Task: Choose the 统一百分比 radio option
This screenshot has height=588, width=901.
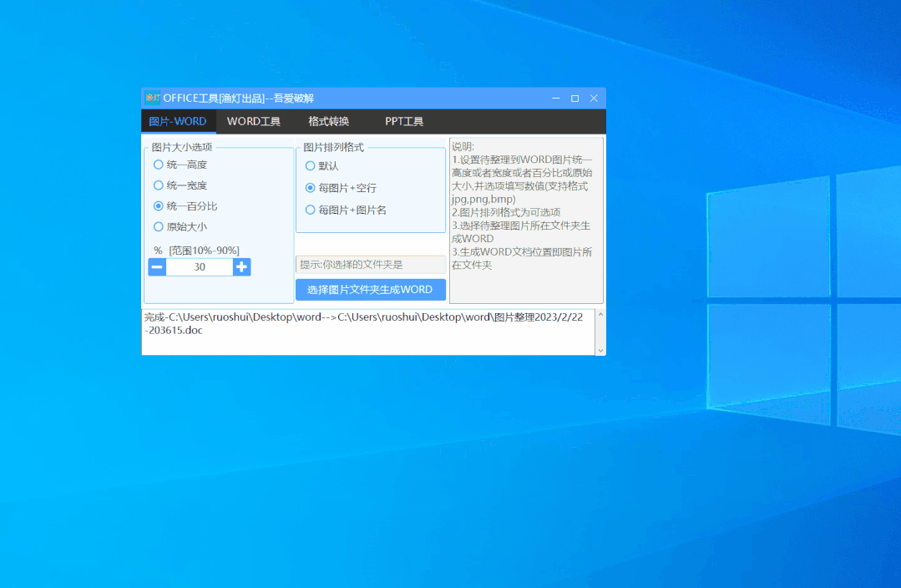Action: point(185,206)
